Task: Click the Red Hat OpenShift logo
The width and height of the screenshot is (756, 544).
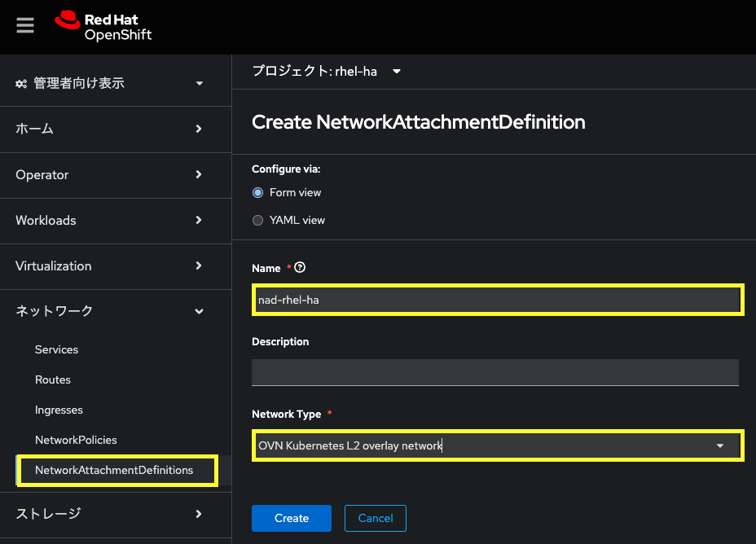Action: tap(102, 24)
